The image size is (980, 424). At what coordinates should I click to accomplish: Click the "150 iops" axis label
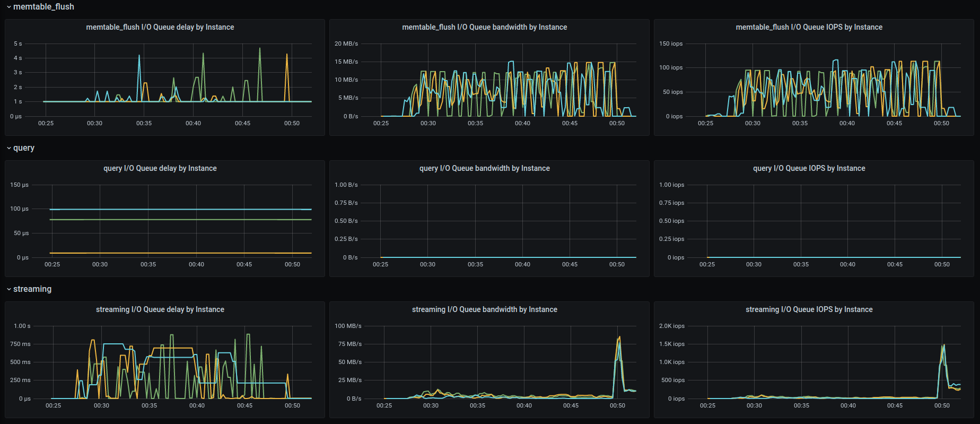click(671, 44)
